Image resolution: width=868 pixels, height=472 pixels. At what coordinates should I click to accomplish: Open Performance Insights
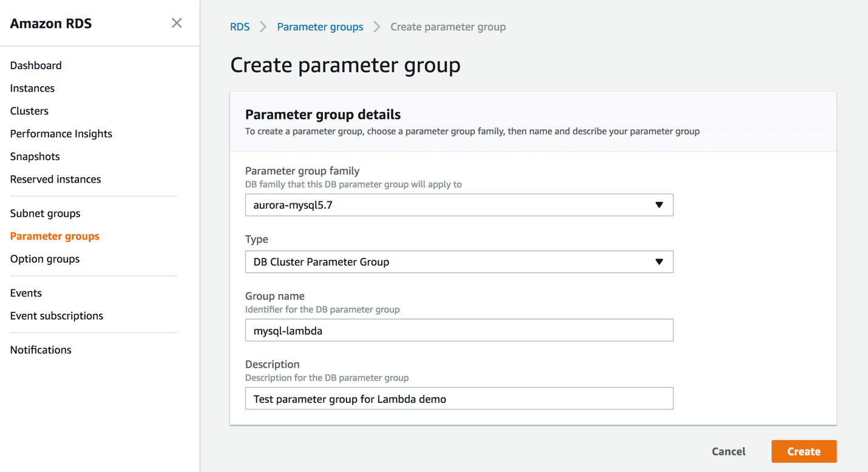(61, 133)
